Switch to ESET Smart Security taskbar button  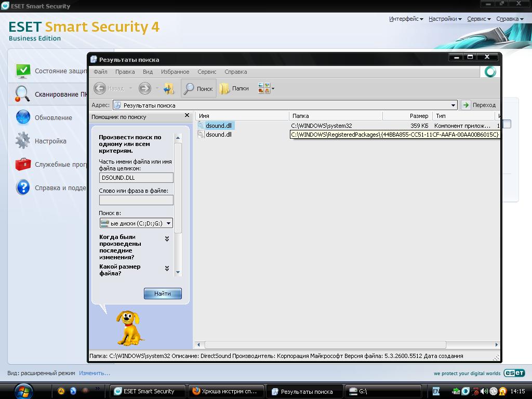coord(148,391)
